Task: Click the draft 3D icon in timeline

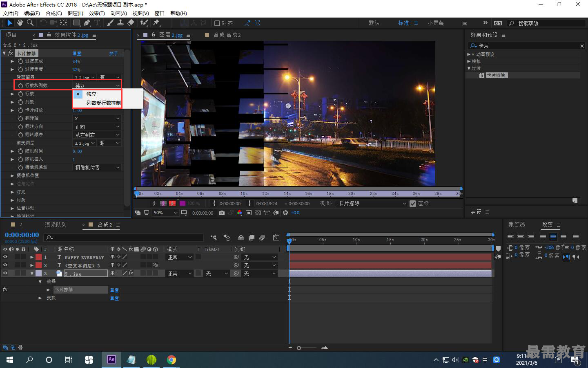Action: pyautogui.click(x=227, y=238)
